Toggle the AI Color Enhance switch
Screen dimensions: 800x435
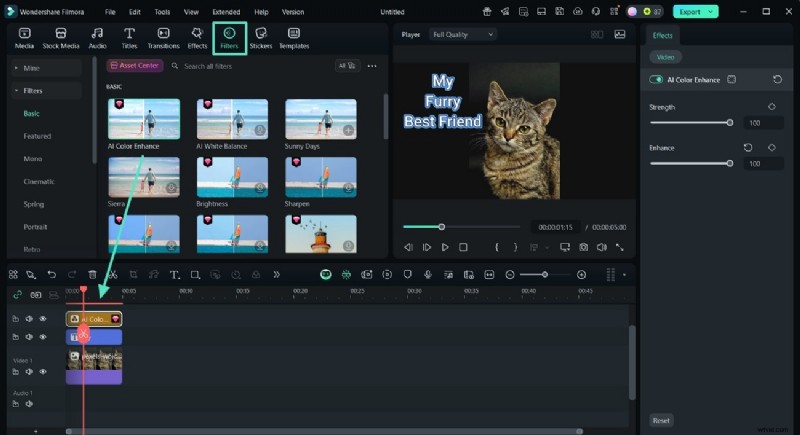(657, 80)
